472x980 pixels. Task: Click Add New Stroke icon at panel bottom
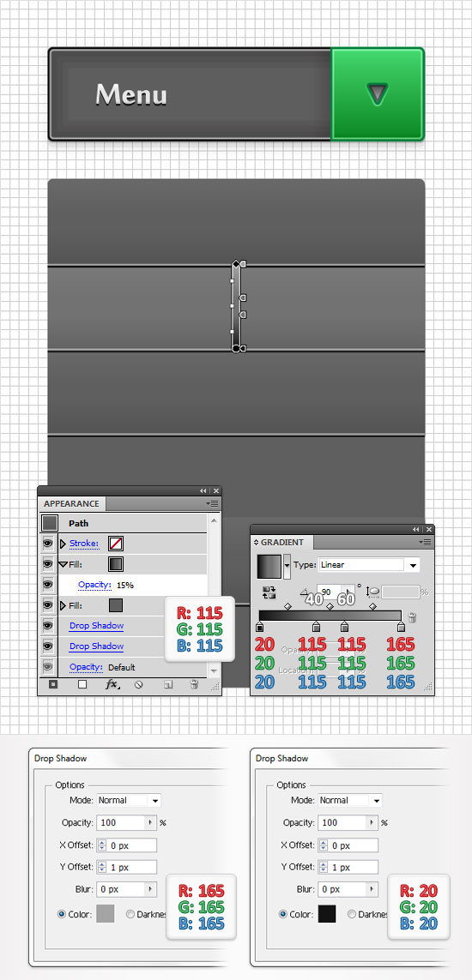(53, 684)
